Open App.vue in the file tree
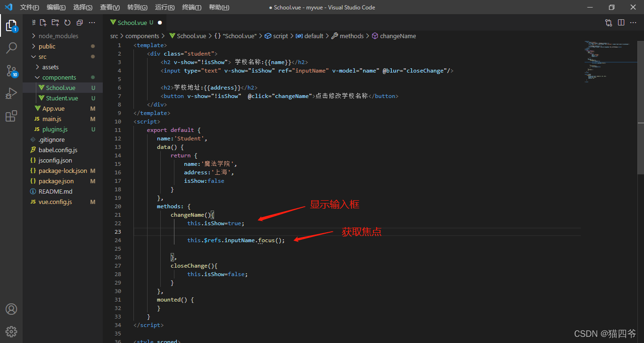This screenshot has height=343, width=644. tap(63, 108)
